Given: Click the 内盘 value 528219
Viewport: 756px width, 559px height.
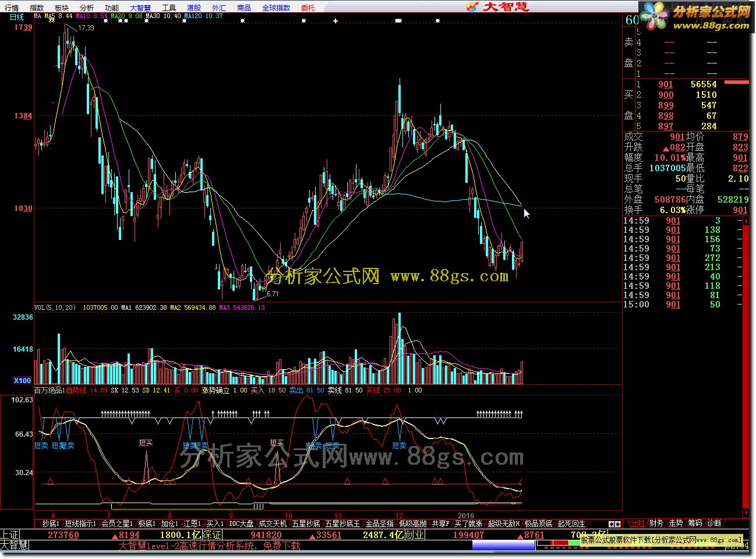Looking at the screenshot, I should [x=733, y=200].
